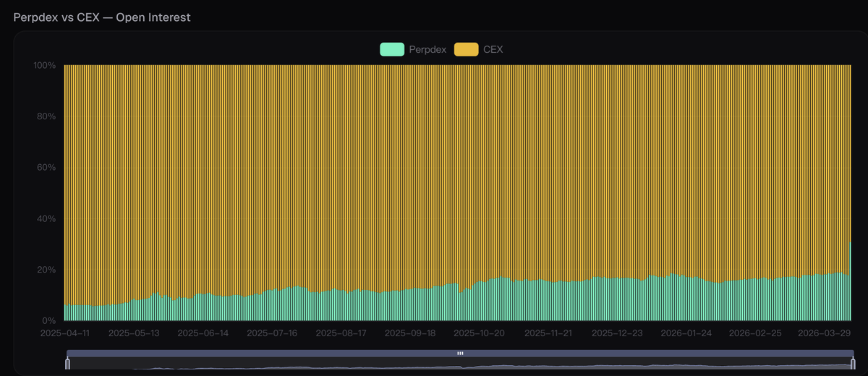
Task: Click the green Perpdex legend swatch
Action: click(392, 49)
